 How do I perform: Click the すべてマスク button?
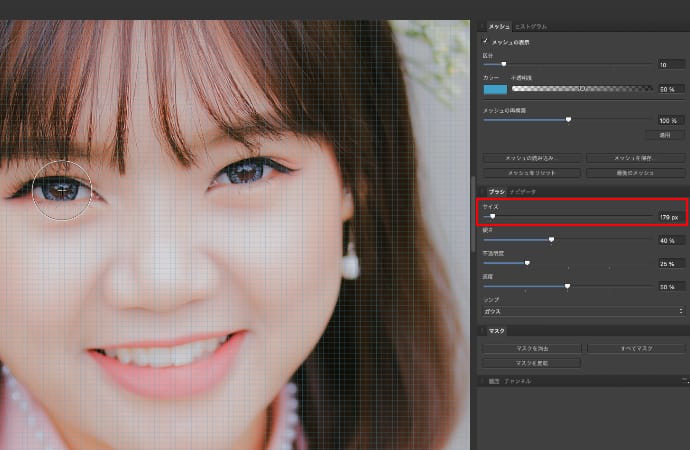coord(635,348)
